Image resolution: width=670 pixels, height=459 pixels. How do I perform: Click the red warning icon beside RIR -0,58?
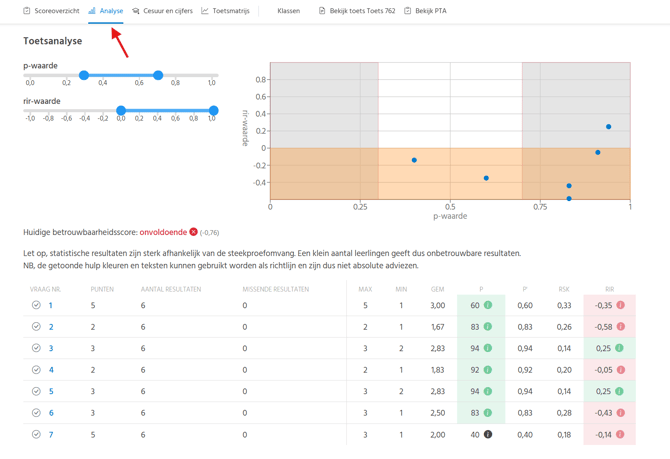click(620, 327)
